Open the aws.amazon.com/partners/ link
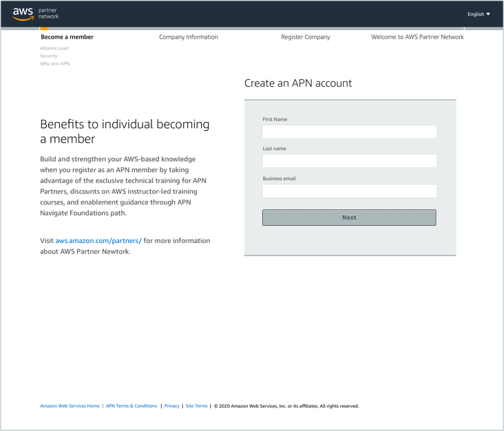This screenshot has height=431, width=504. (98, 241)
